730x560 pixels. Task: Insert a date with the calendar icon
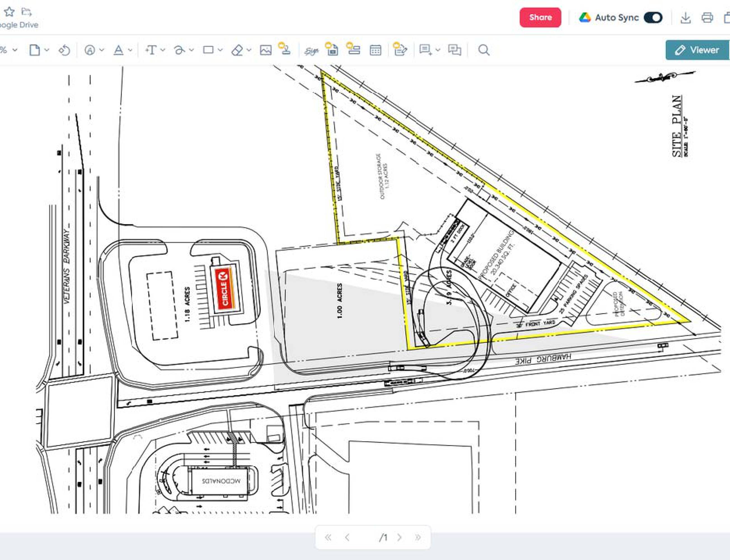(375, 50)
